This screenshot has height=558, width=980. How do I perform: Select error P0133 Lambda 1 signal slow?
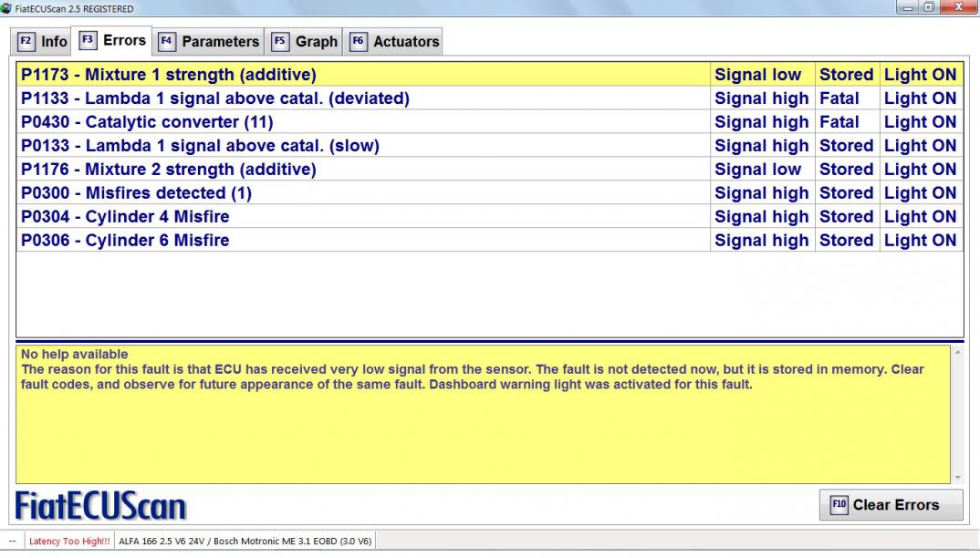coord(489,146)
